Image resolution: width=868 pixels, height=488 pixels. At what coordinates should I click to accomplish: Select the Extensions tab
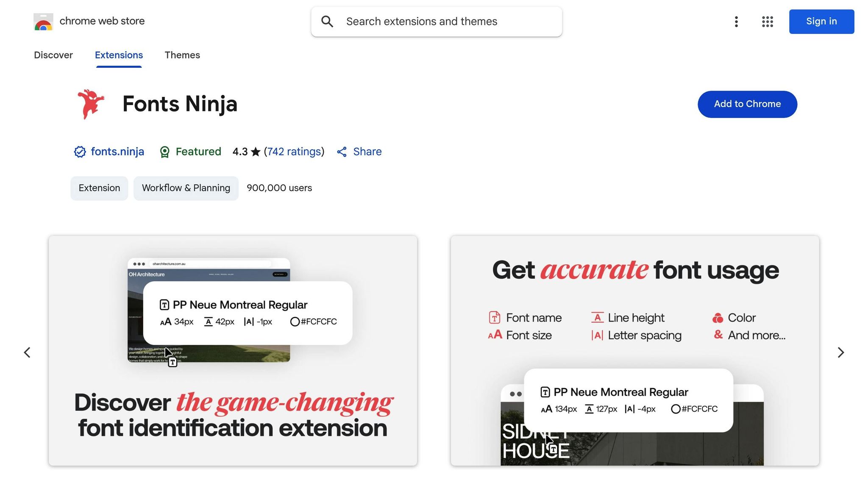point(119,55)
